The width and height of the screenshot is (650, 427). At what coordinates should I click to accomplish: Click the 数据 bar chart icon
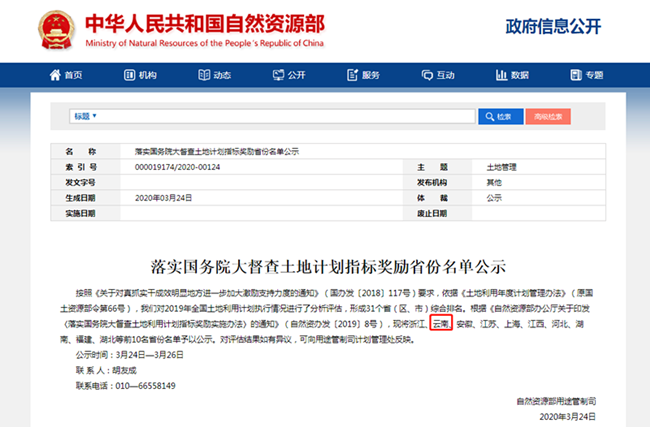[502, 76]
